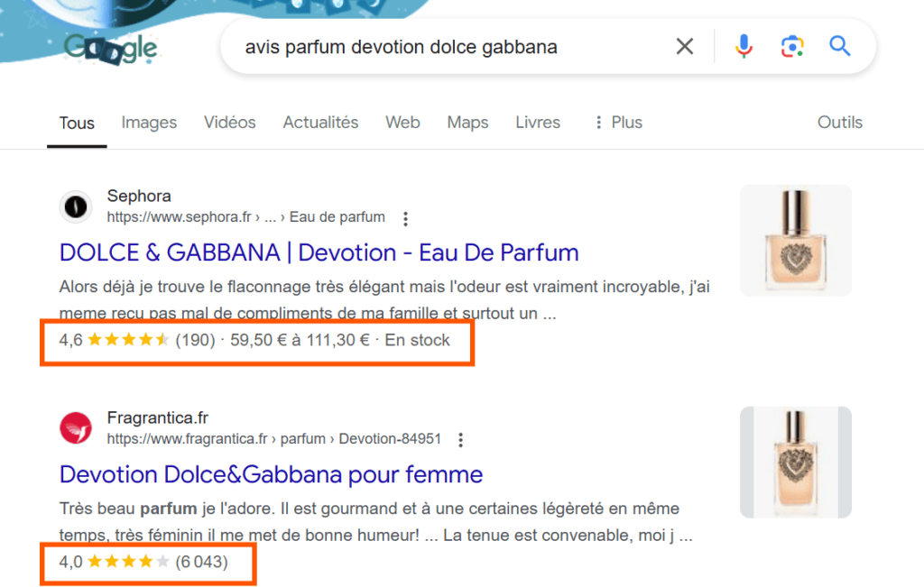Start voice search with microphone icon
Image resolution: width=924 pixels, height=587 pixels.
point(744,46)
